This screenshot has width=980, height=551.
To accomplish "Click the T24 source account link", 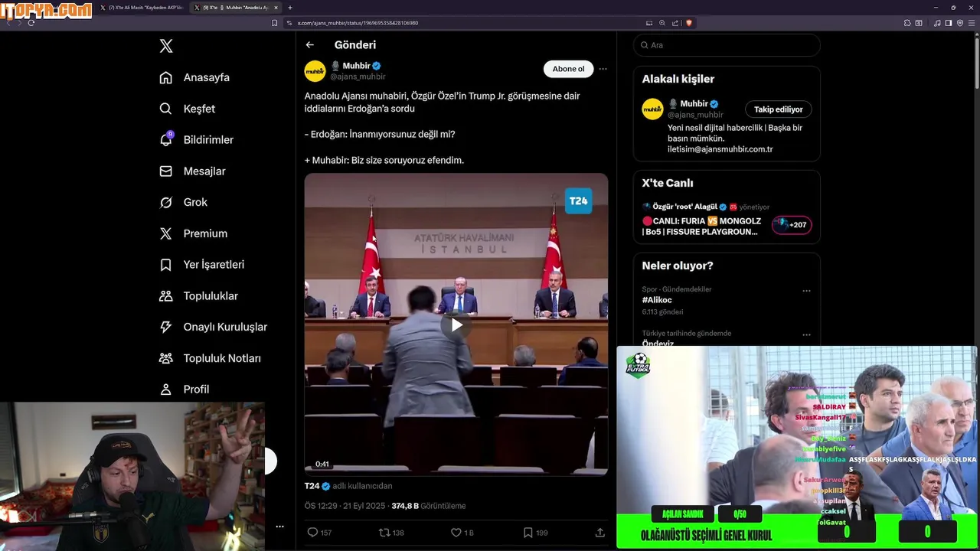I will point(312,486).
